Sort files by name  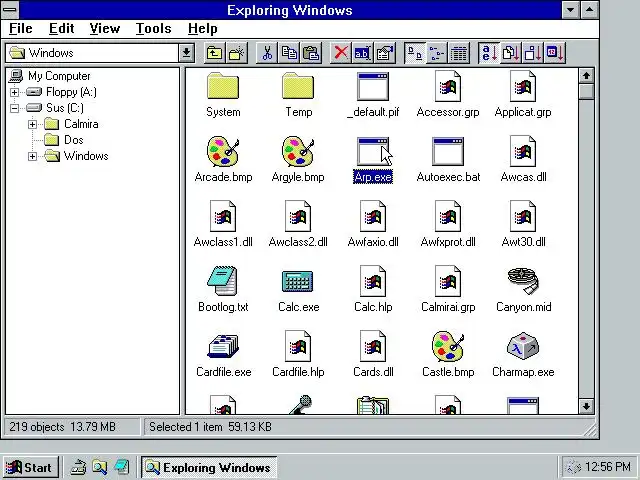point(489,53)
